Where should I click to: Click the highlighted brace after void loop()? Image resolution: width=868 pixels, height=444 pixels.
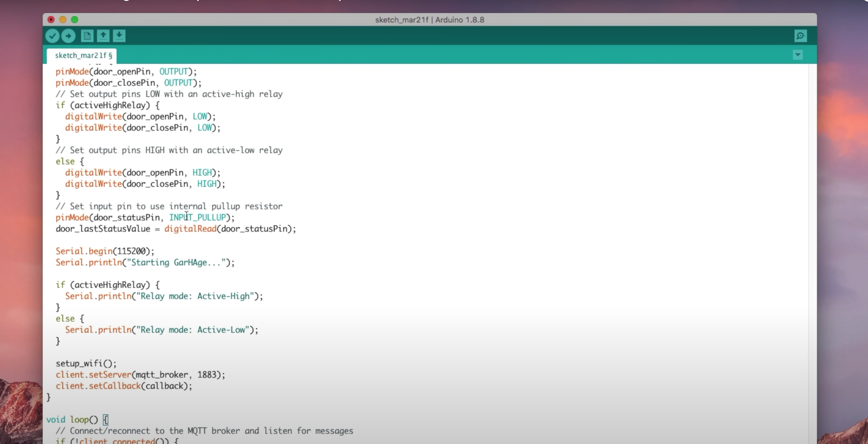tap(105, 420)
